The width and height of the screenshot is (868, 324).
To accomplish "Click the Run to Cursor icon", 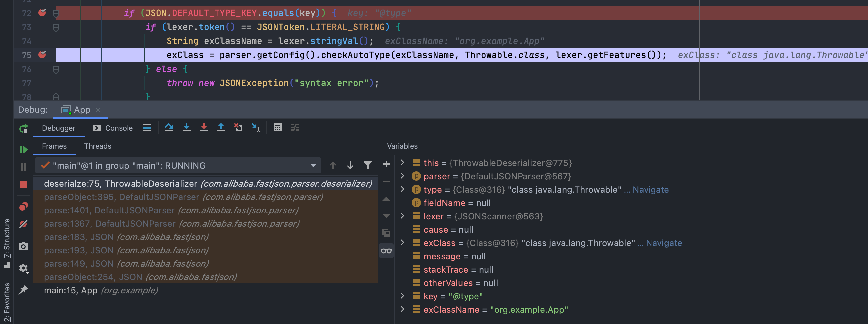I will pyautogui.click(x=256, y=128).
